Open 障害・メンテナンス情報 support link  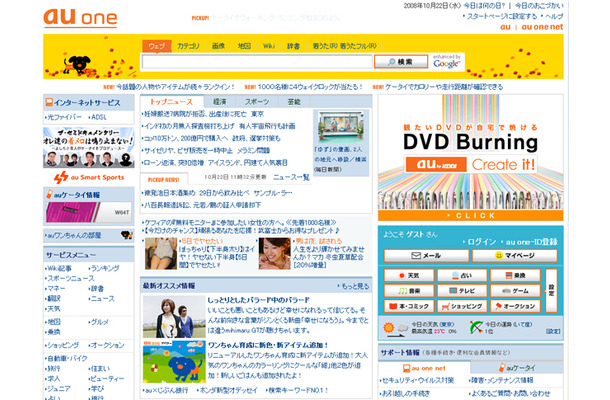pos(502,380)
